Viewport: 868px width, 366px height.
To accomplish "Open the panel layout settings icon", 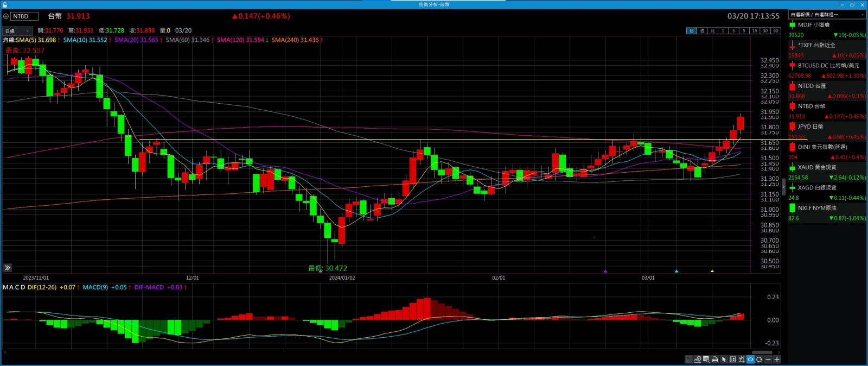I will tap(733, 359).
